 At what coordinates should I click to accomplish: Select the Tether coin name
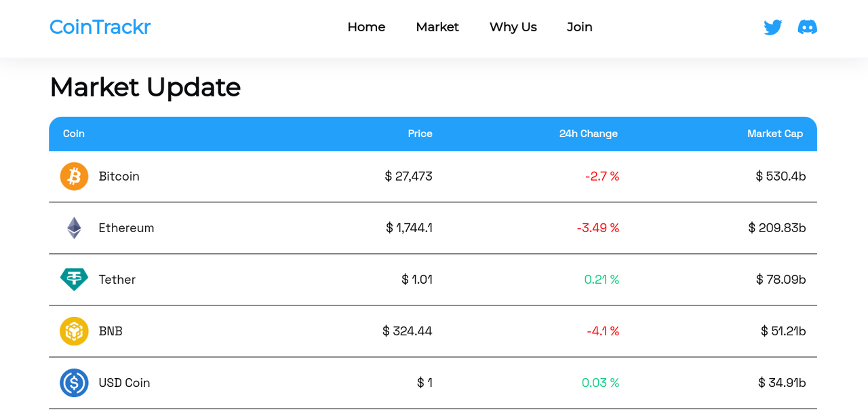click(117, 280)
